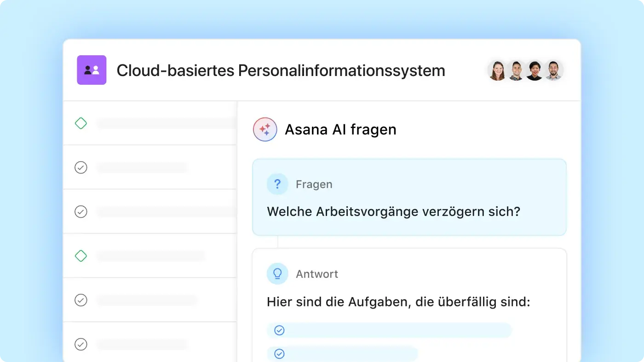Select the second green milestone diamond
This screenshot has height=362, width=644.
point(81,256)
